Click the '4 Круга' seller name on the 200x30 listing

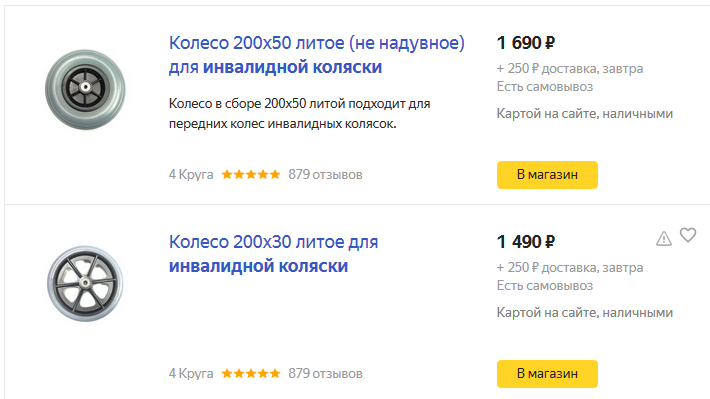pyautogui.click(x=191, y=373)
